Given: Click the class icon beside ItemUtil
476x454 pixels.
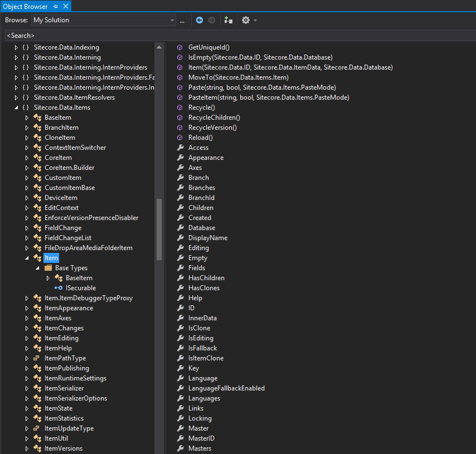Looking at the screenshot, I should click(x=38, y=438).
